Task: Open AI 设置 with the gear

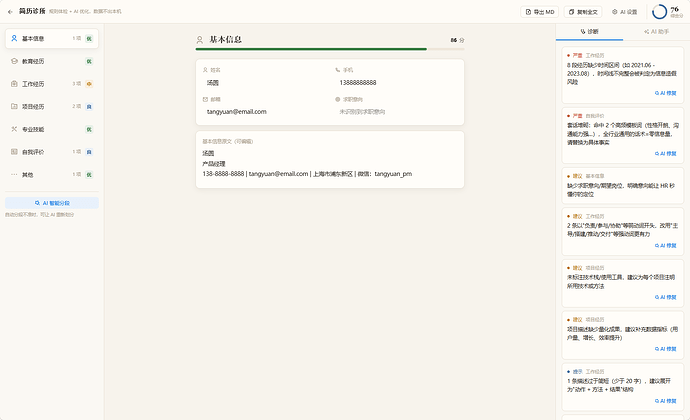Action: 624,12
